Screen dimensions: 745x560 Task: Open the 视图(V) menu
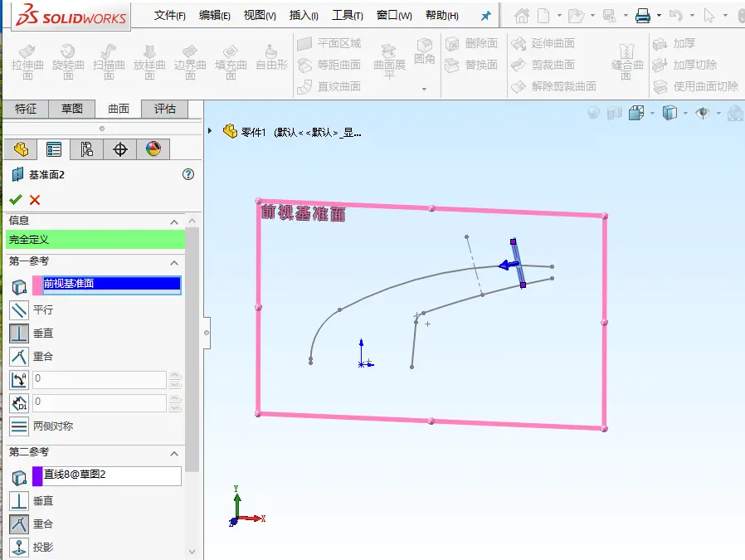(x=260, y=15)
